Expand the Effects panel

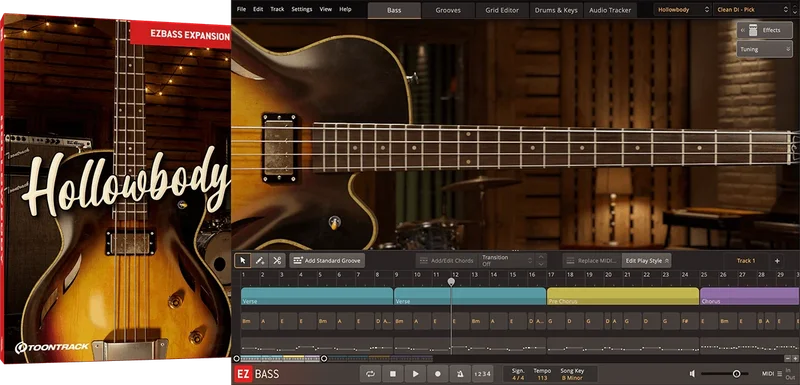coord(764,30)
